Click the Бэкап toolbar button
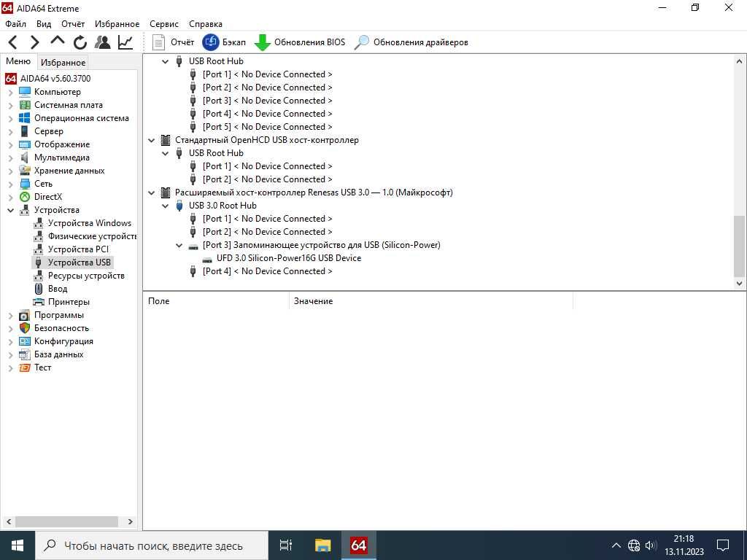Screen dimensions: 747x560 (x=224, y=42)
